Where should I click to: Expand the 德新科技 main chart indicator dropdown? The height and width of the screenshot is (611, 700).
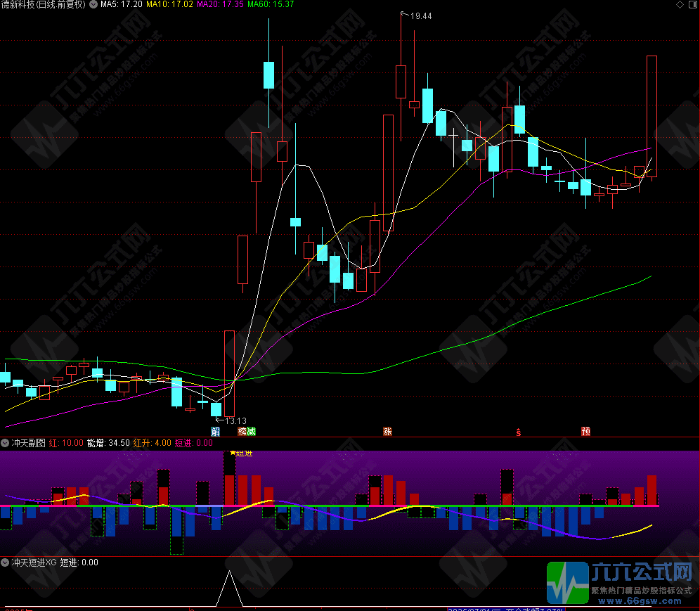pyautogui.click(x=93, y=4)
